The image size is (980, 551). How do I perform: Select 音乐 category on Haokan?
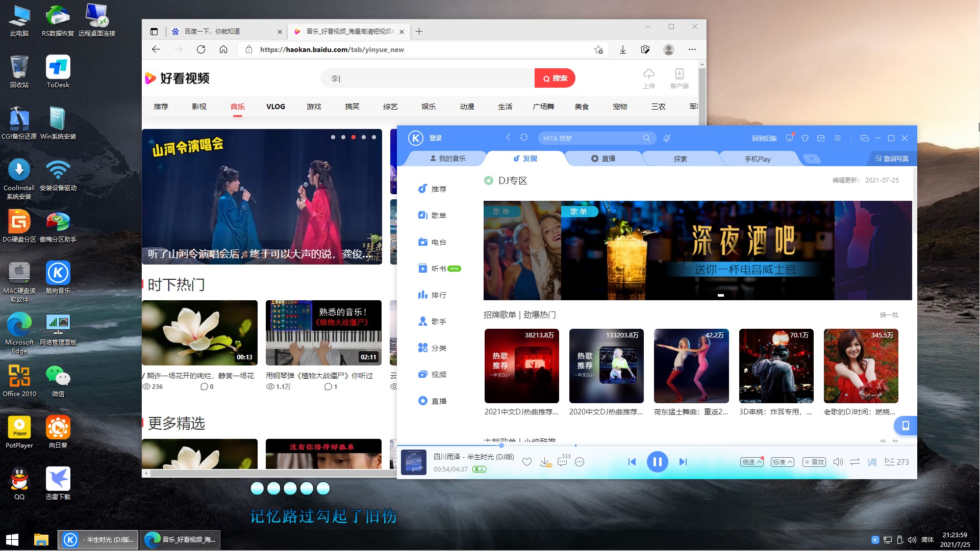pyautogui.click(x=237, y=107)
